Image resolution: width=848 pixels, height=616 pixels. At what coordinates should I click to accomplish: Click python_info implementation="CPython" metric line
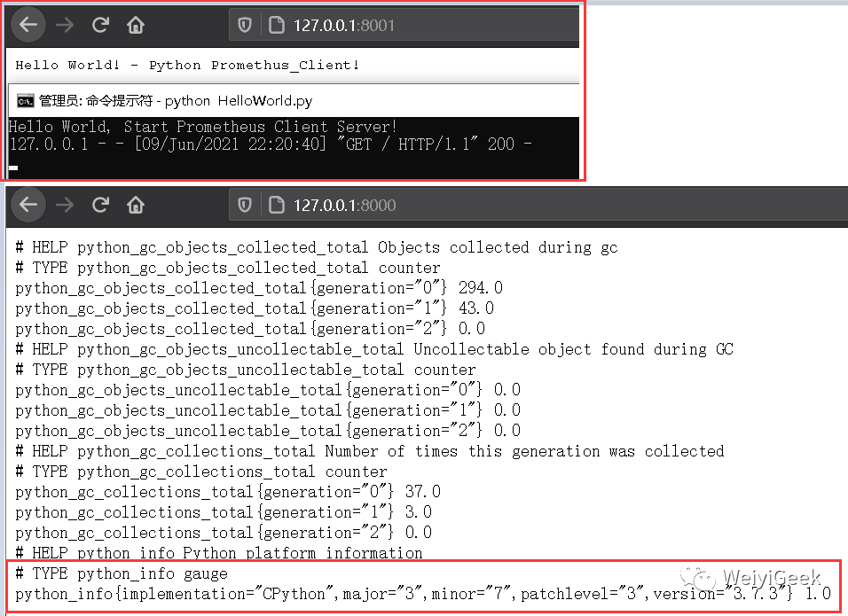pos(423,595)
